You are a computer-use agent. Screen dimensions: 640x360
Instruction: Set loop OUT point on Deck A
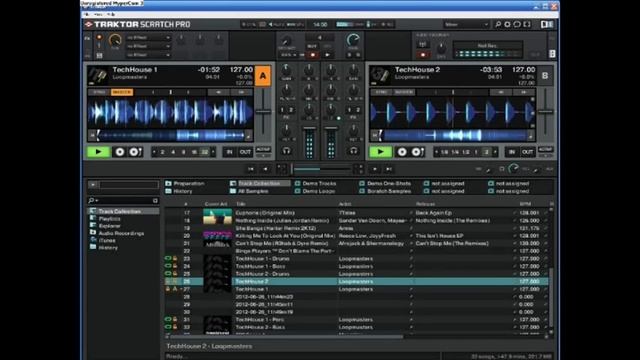point(245,152)
